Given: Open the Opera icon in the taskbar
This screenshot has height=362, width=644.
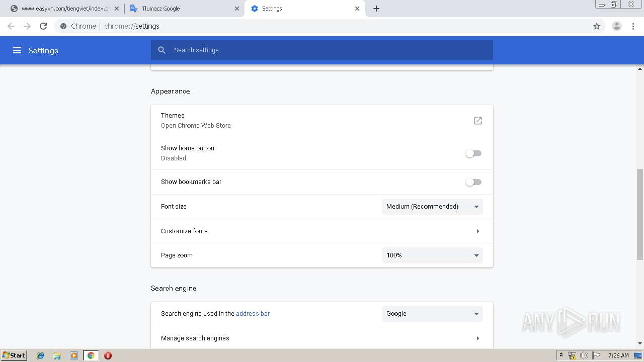Looking at the screenshot, I should coord(108,355).
